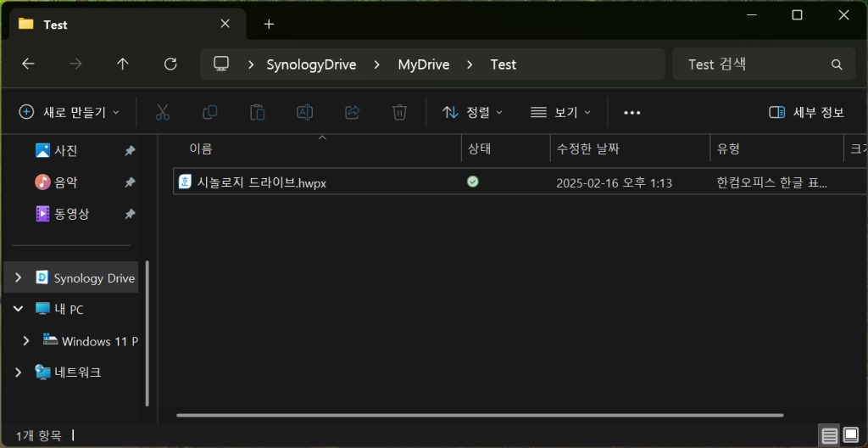Click the pin icon next to 음악
The width and height of the screenshot is (868, 448).
pos(130,182)
